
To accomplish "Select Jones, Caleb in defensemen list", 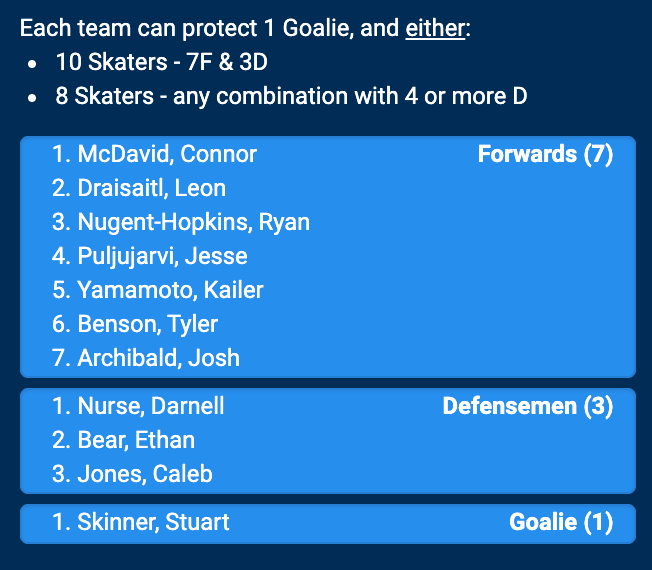I will [x=145, y=474].
